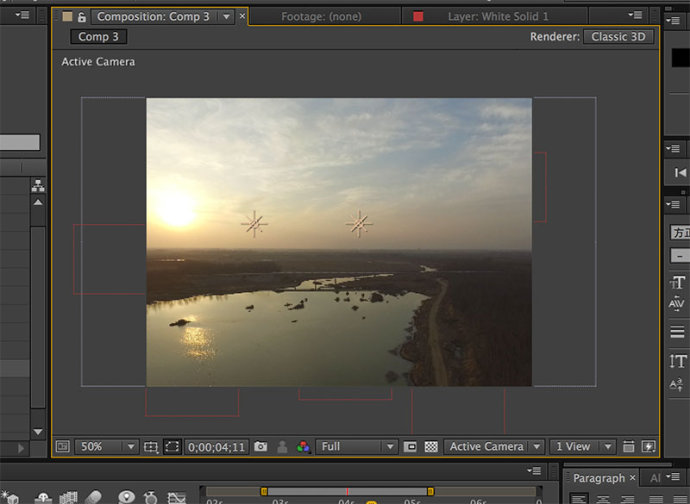Click the left light marker in the viewport
The height and width of the screenshot is (504, 690).
coord(254,224)
